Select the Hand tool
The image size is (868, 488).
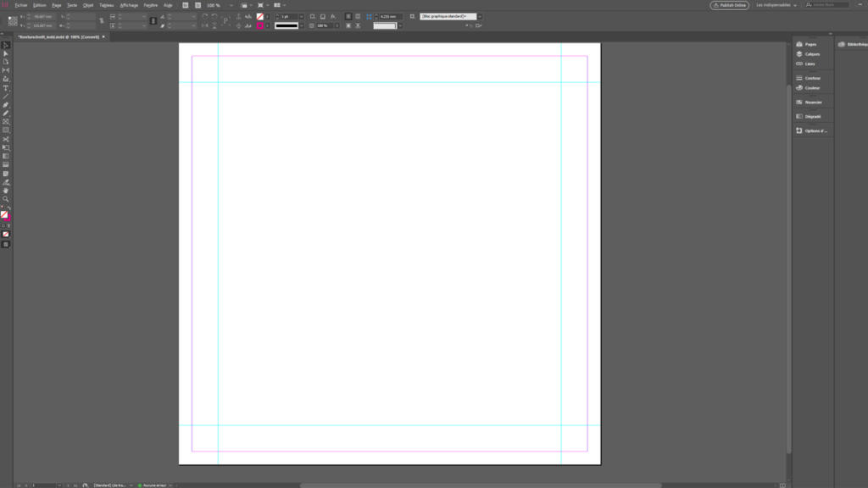(x=6, y=191)
